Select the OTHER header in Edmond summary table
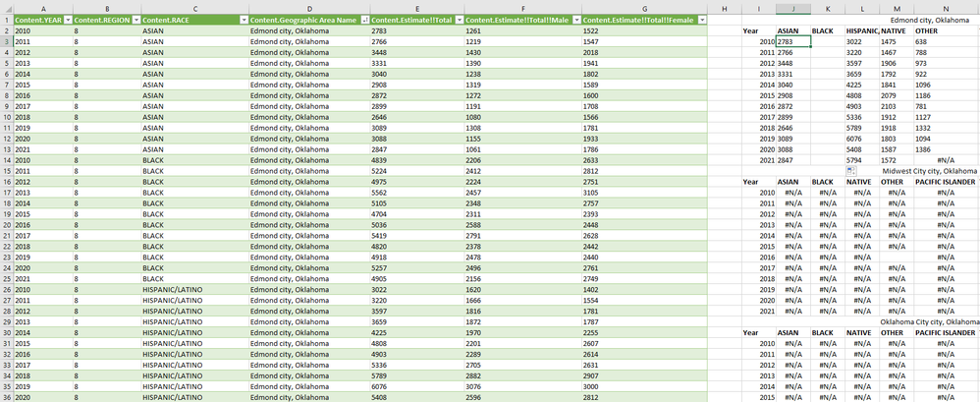 pos(947,30)
